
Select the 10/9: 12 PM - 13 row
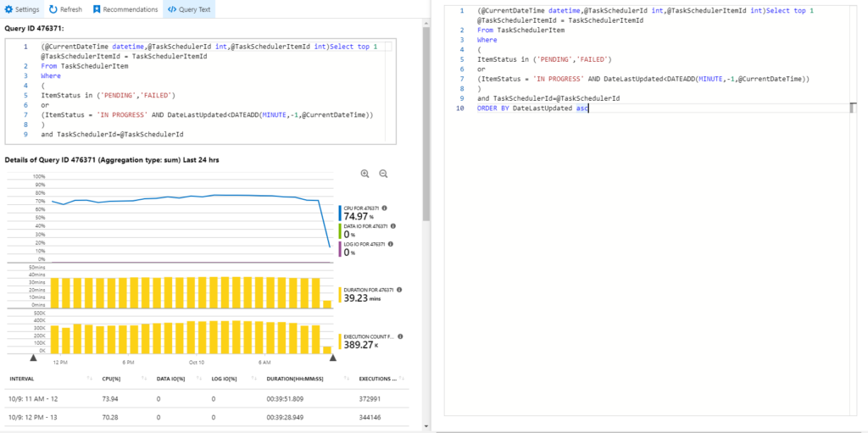click(x=209, y=417)
